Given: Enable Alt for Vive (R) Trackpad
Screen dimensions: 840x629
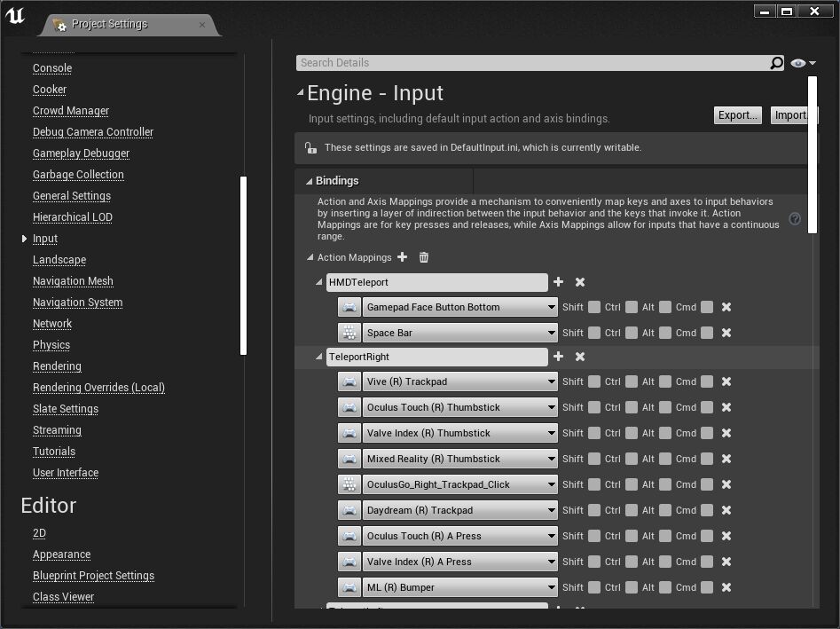Looking at the screenshot, I should 665,381.
